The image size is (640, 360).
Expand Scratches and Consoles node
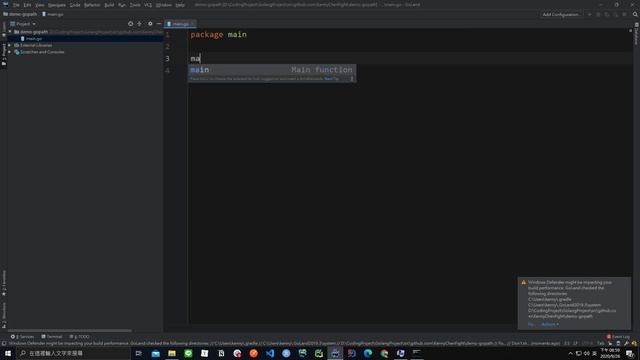point(10,52)
